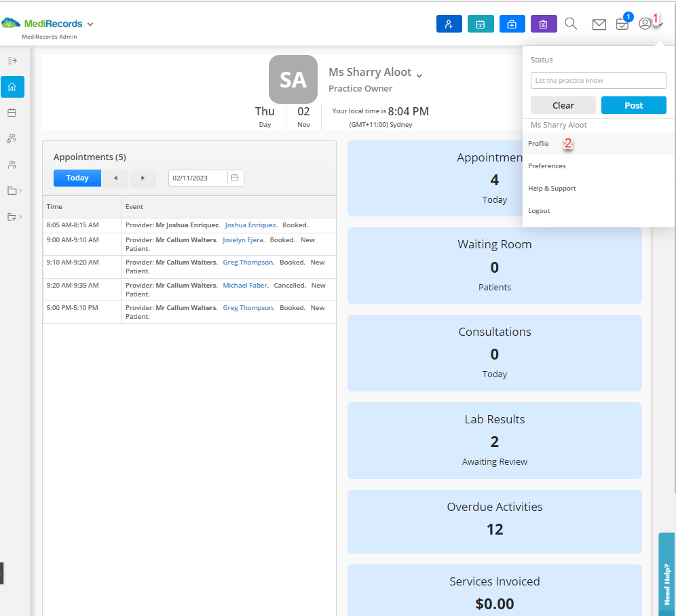Screen dimensions: 676x616
Task: Click the Consultations Today tile
Action: 495,353
